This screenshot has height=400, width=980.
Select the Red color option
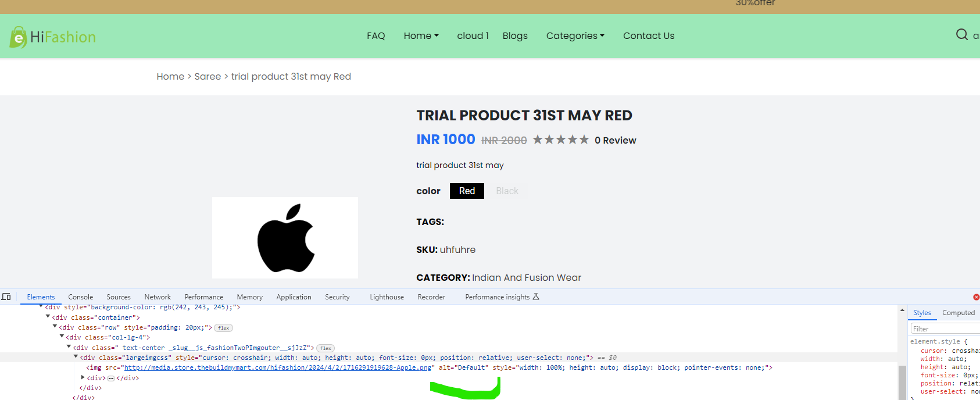tap(467, 191)
